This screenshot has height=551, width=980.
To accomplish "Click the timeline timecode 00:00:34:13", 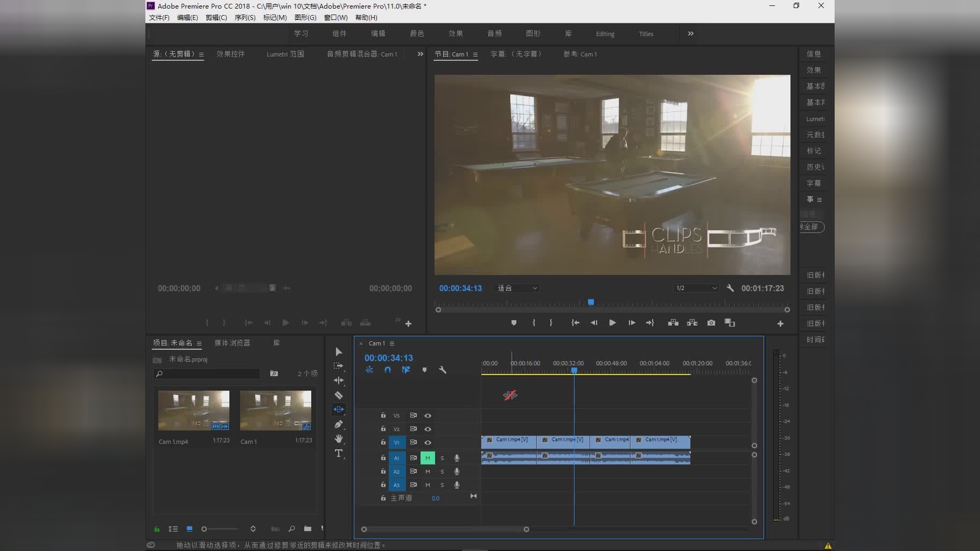I will pos(388,358).
